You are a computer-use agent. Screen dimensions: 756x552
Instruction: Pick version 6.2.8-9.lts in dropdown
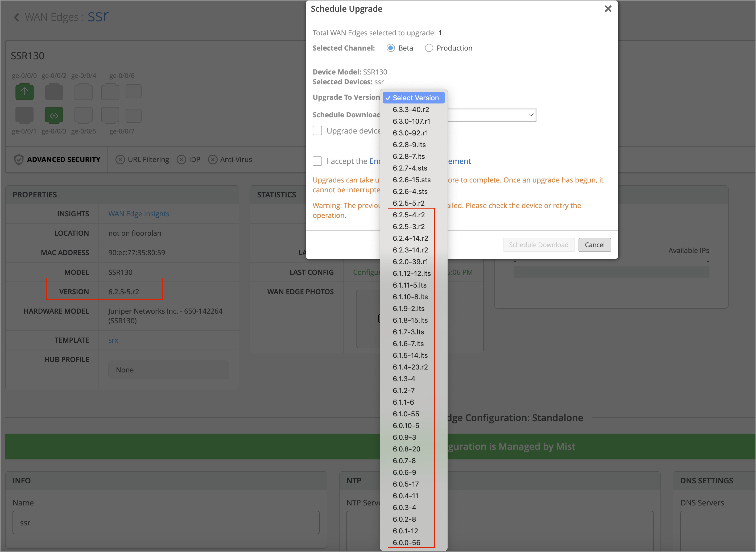409,145
